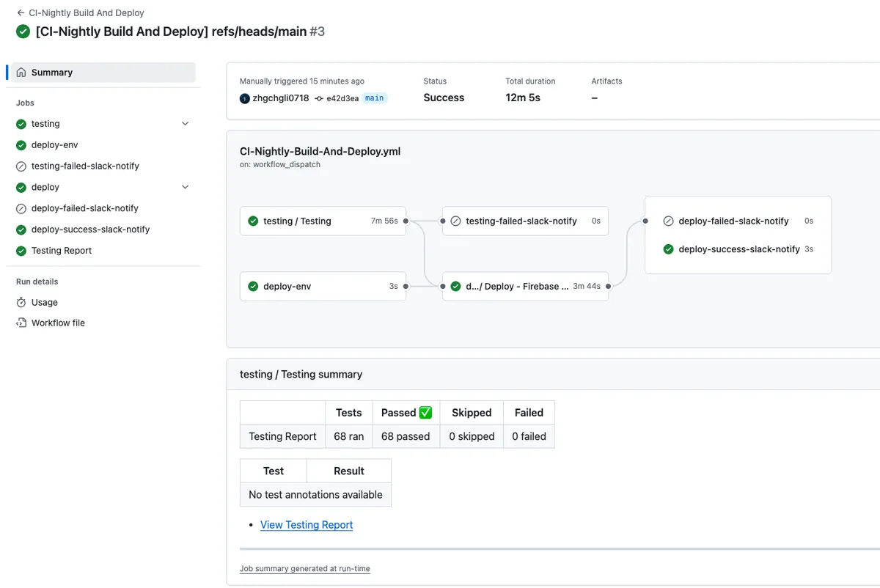Click deploy-failed-slack-notify in the workflow graph
This screenshot has height=588, width=880.
coord(733,221)
